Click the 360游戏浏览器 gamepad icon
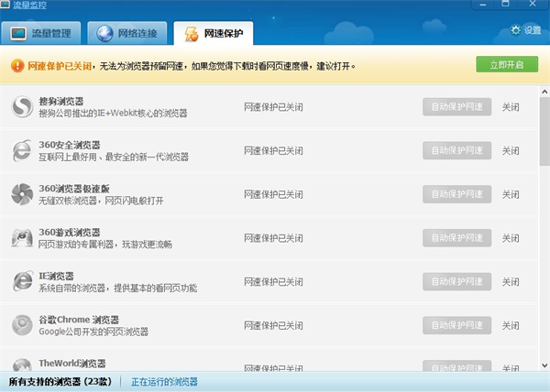The height and width of the screenshot is (392, 550). [x=22, y=238]
